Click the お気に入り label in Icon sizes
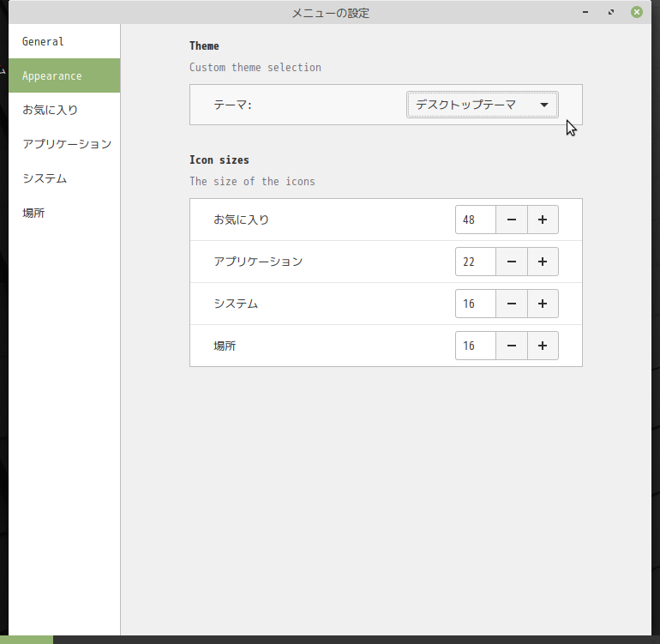The width and height of the screenshot is (660, 644). pyautogui.click(x=241, y=220)
